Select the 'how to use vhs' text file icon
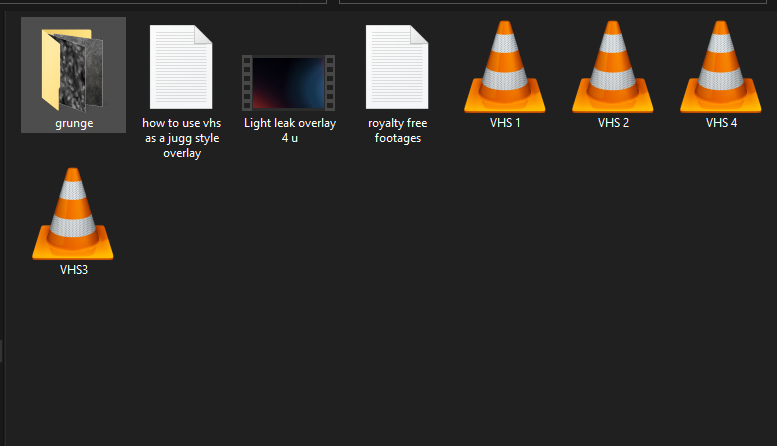 coord(181,67)
